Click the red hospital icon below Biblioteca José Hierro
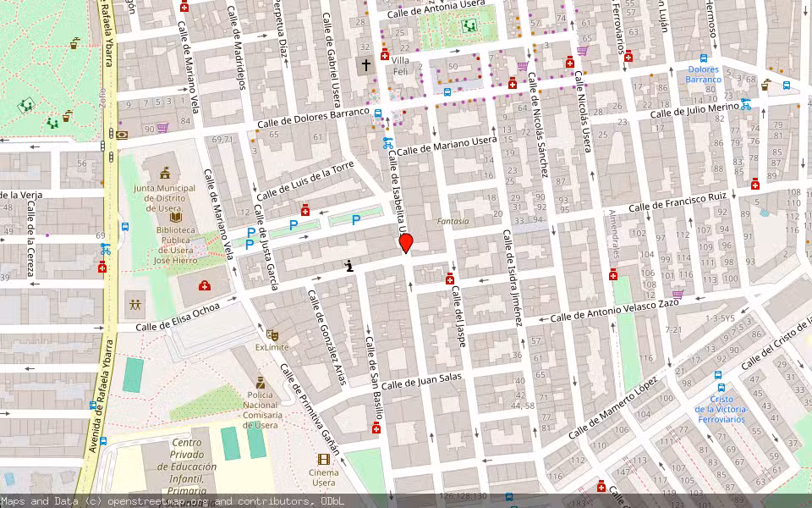This screenshot has height=508, width=812. 205,285
